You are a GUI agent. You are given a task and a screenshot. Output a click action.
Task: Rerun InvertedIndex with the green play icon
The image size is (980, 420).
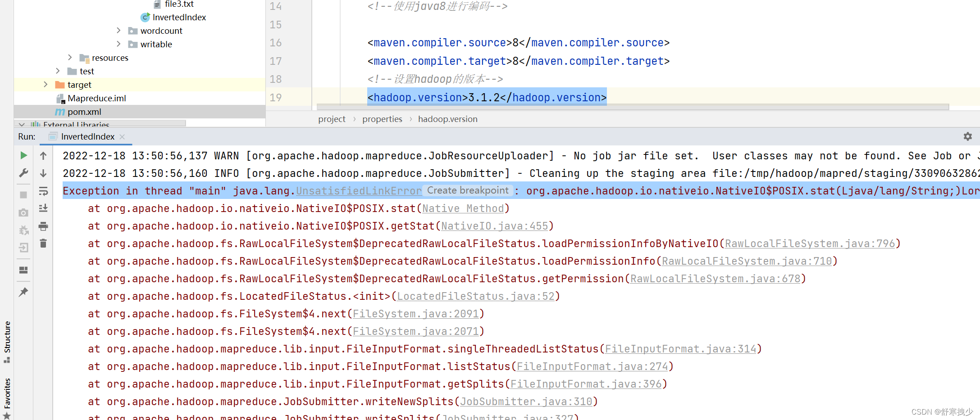point(23,156)
